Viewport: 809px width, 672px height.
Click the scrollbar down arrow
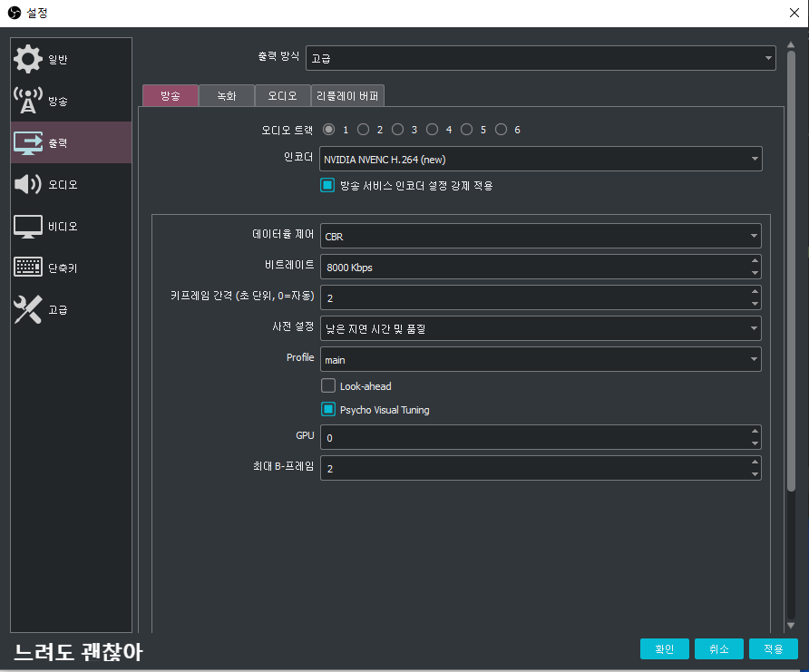(x=791, y=626)
